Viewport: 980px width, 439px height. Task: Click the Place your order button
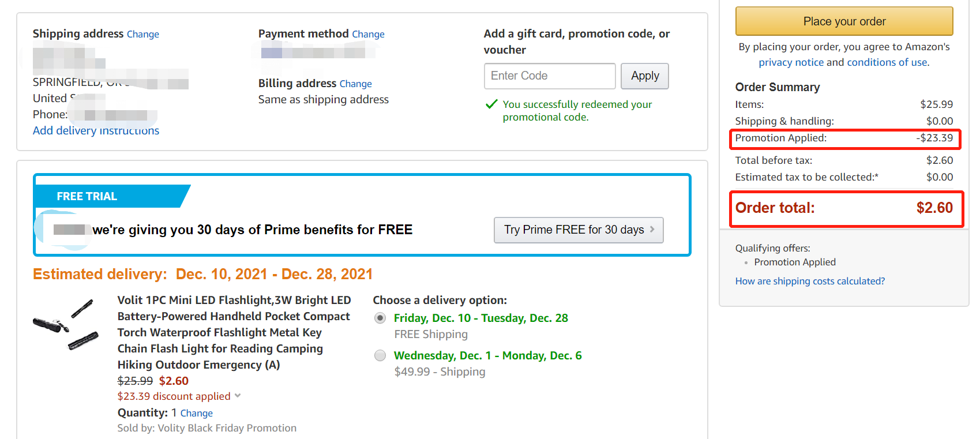844,21
